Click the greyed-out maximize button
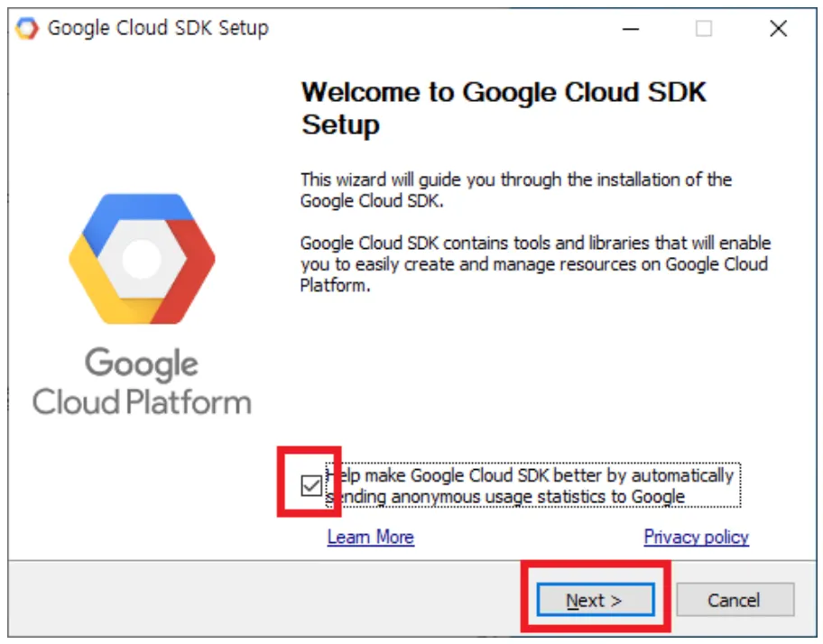 (704, 29)
